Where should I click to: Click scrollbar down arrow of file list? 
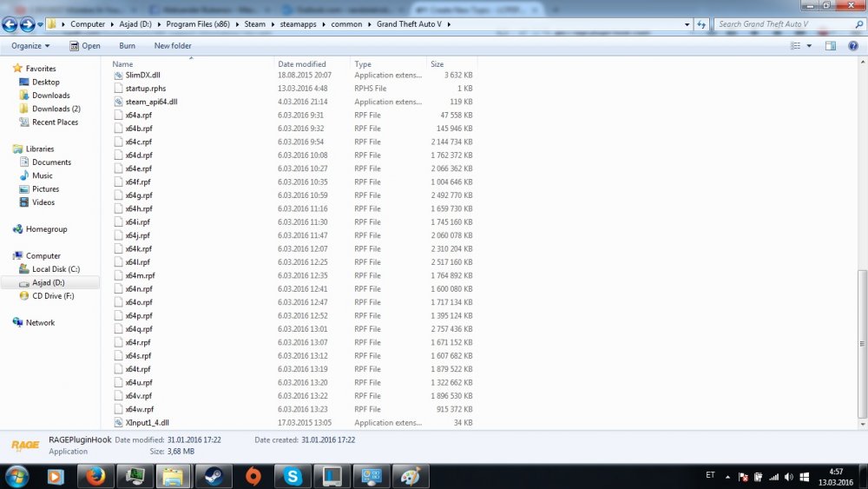point(862,425)
